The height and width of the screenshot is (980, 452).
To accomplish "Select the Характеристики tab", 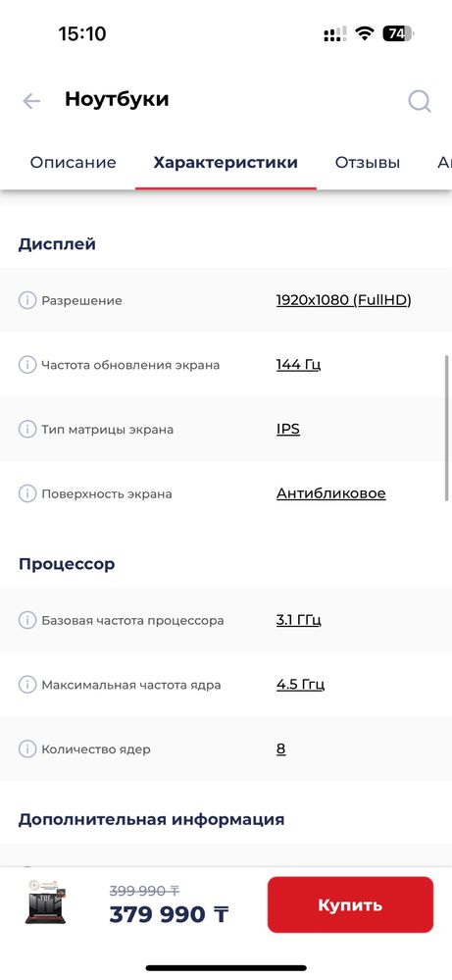I will coord(226,163).
